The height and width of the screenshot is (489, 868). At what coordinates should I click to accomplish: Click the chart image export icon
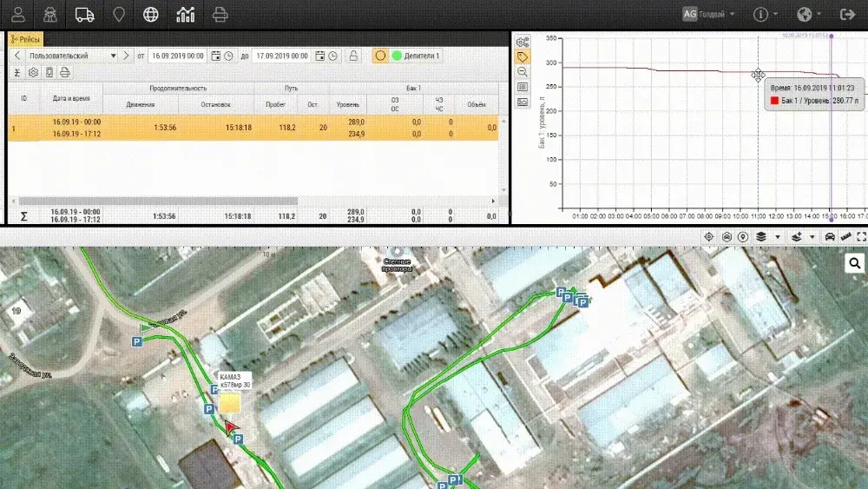coord(522,102)
